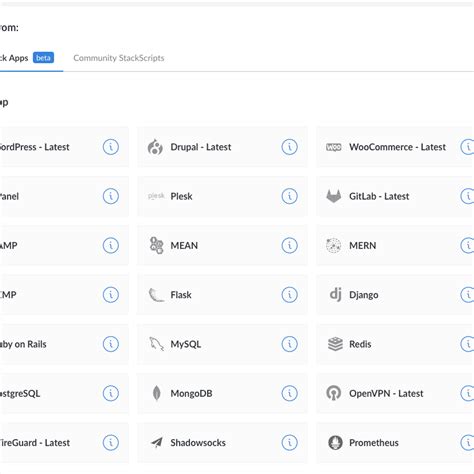View GitLab - Latest info
This screenshot has height=474, width=474.
467,196
